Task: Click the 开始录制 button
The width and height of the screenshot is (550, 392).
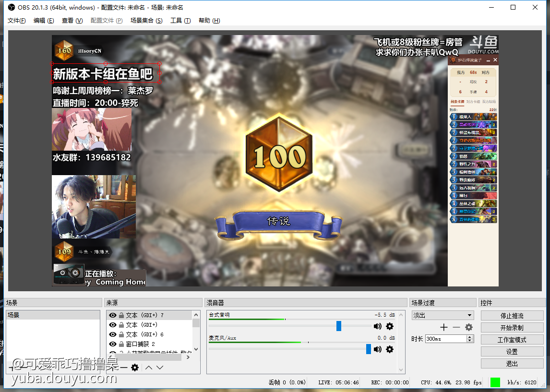Action: coord(512,328)
